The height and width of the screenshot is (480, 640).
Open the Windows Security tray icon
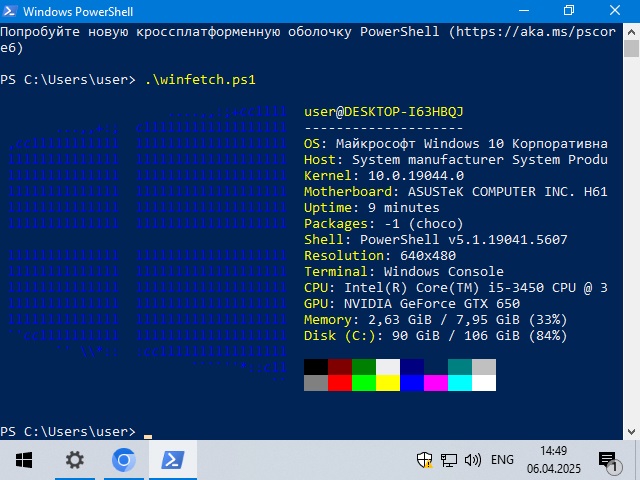coord(424,460)
